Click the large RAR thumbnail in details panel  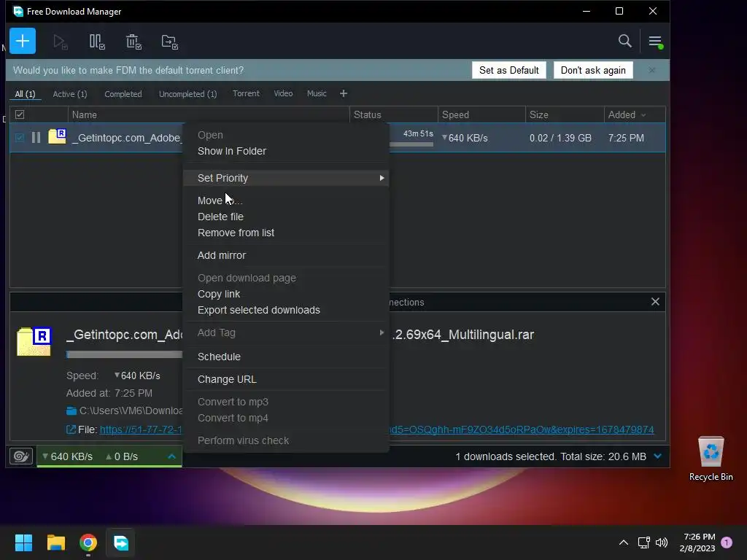(x=34, y=341)
